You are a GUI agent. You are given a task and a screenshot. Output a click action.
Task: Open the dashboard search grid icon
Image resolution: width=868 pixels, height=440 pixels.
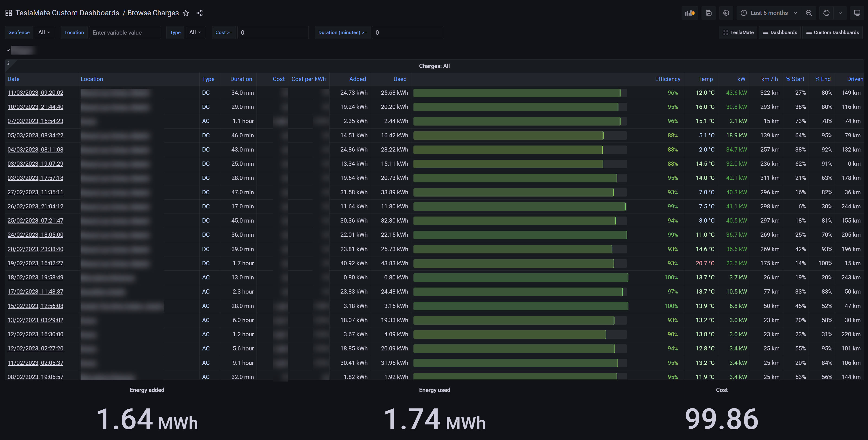pos(8,13)
